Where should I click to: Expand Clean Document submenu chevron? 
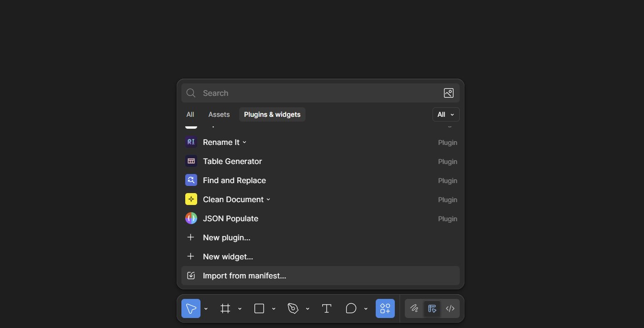(268, 199)
